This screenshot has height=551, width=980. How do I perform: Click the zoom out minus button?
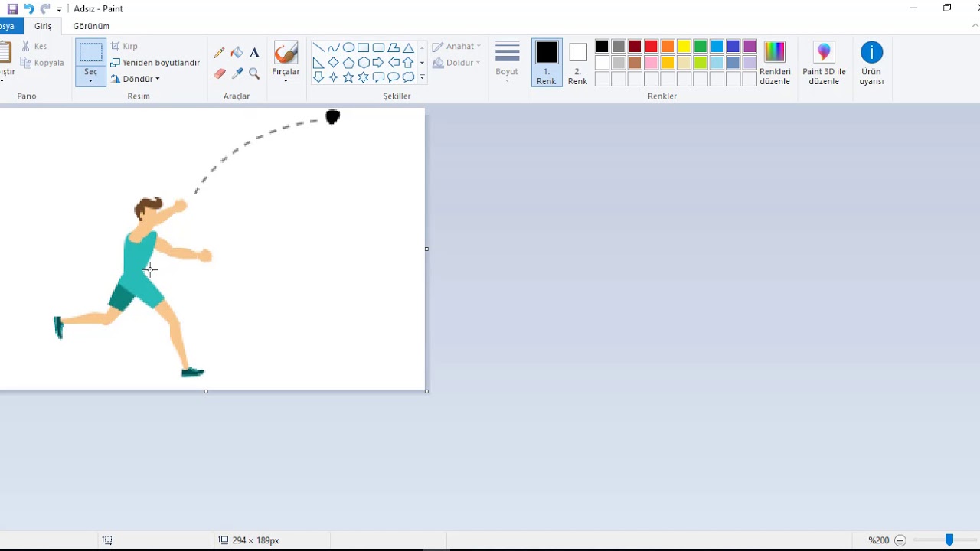(900, 540)
